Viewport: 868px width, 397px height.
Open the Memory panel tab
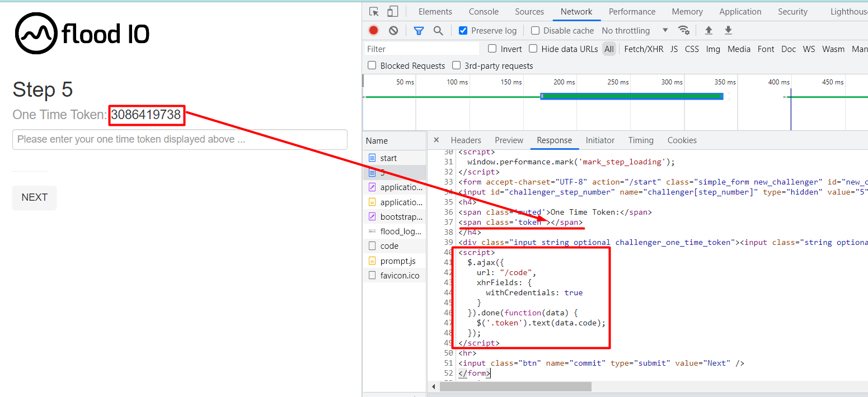point(687,12)
